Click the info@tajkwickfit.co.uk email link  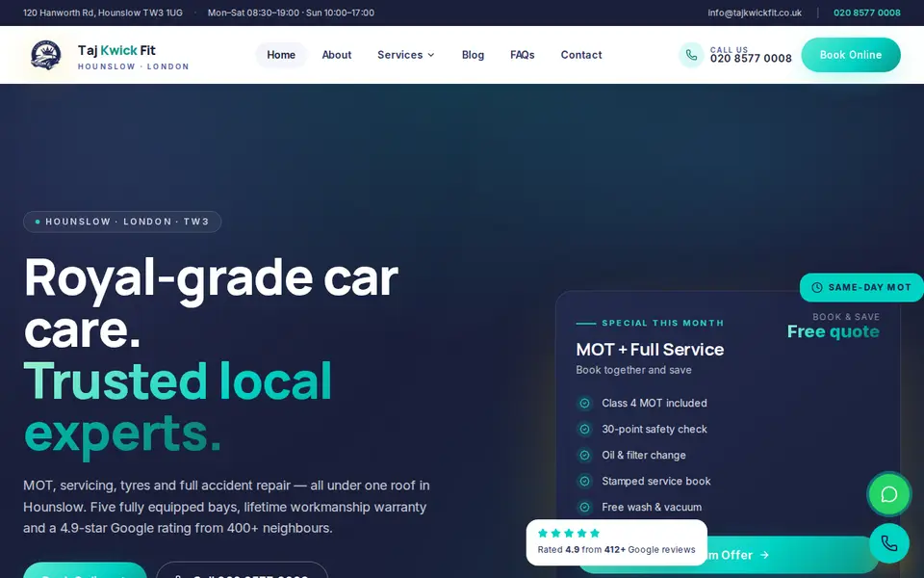pyautogui.click(x=755, y=13)
